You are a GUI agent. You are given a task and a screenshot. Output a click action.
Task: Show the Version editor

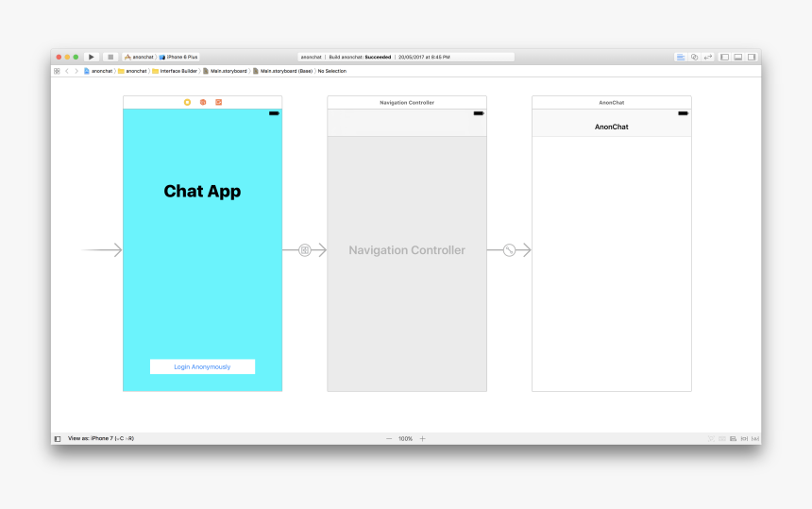pos(708,57)
